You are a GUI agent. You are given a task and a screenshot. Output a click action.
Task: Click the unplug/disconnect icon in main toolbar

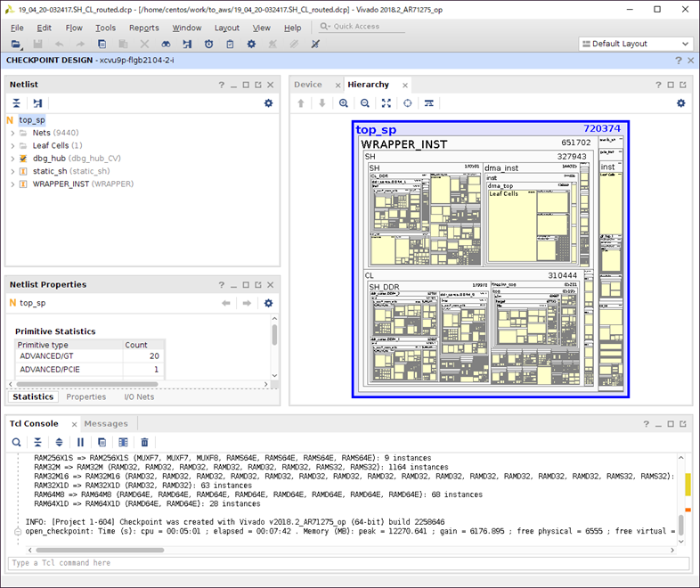pos(315,44)
